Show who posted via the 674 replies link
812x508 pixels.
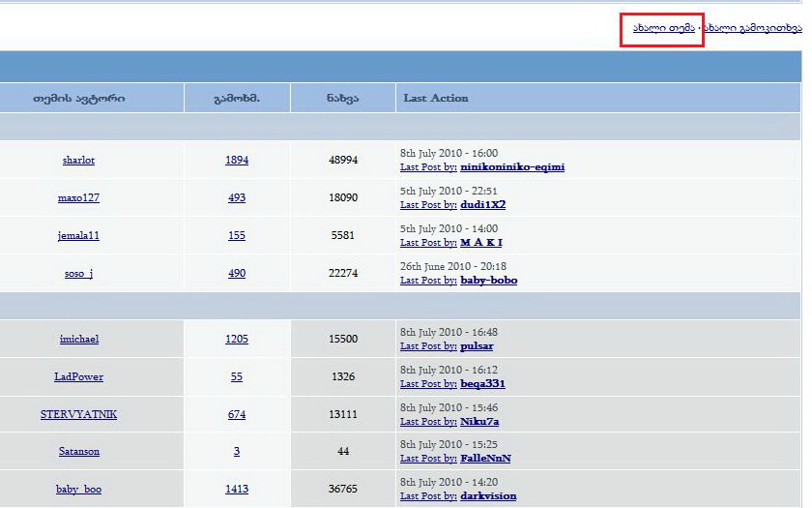pyautogui.click(x=237, y=415)
